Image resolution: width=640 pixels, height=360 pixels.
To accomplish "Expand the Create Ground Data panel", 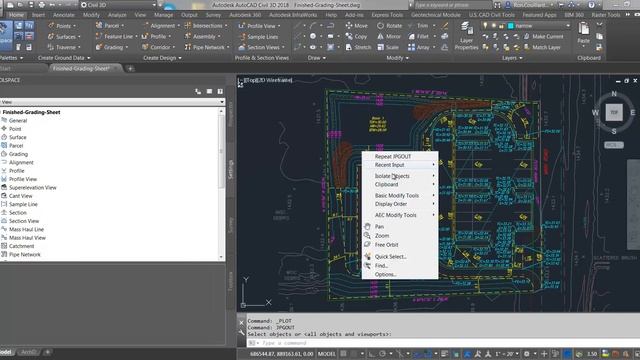I will click(x=64, y=58).
